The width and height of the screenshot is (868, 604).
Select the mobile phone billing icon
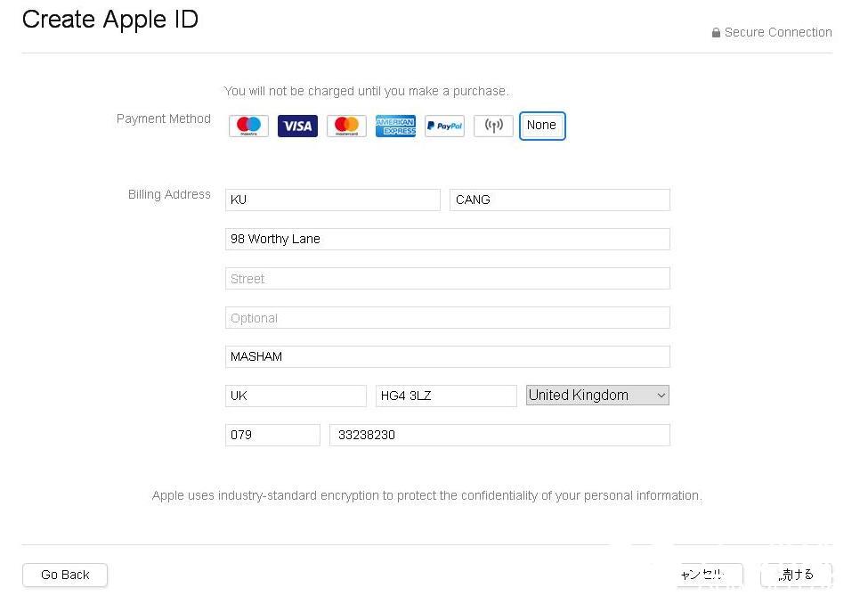pyautogui.click(x=493, y=126)
